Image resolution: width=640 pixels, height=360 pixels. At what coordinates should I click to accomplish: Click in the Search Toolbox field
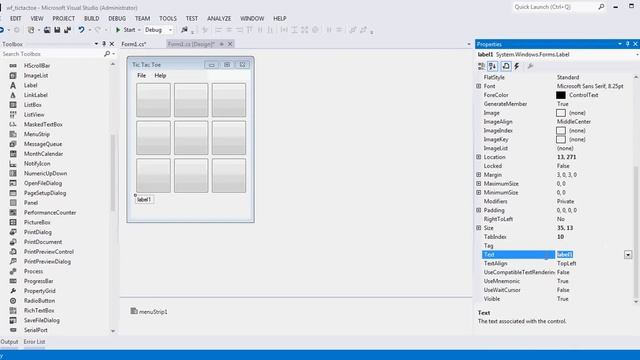[x=51, y=54]
